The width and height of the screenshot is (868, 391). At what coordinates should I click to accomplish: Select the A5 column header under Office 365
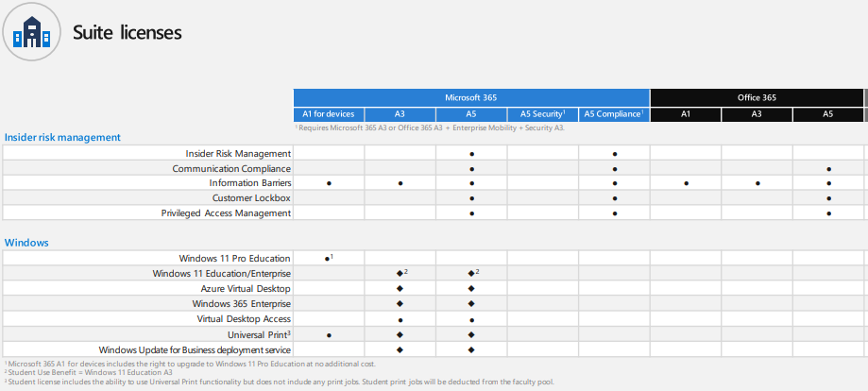coord(827,114)
